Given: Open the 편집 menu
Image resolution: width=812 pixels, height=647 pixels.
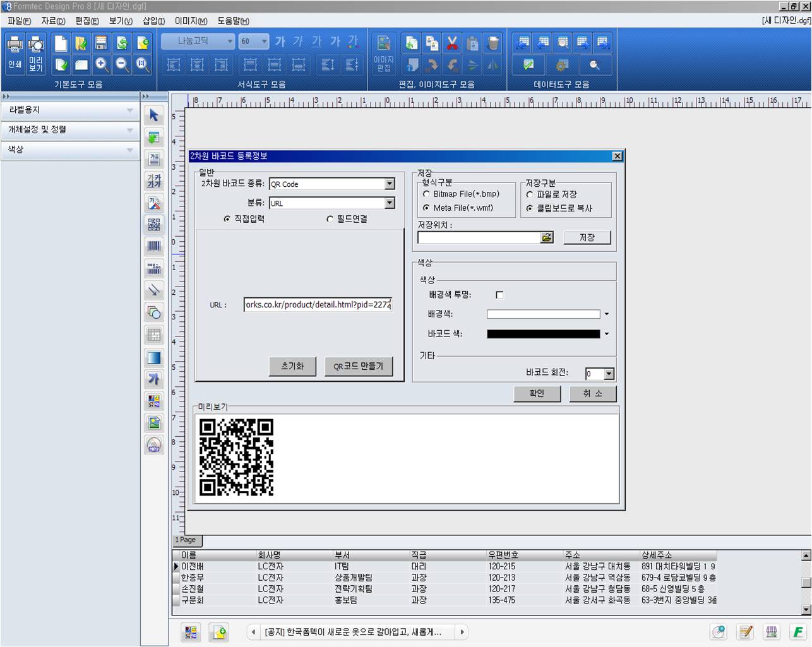Looking at the screenshot, I should pyautogui.click(x=87, y=21).
